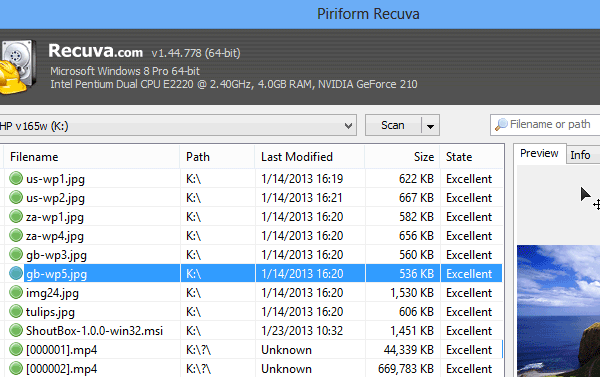Screen dimensions: 600x377
Task: Sort by the Path column header
Action: tap(217, 157)
